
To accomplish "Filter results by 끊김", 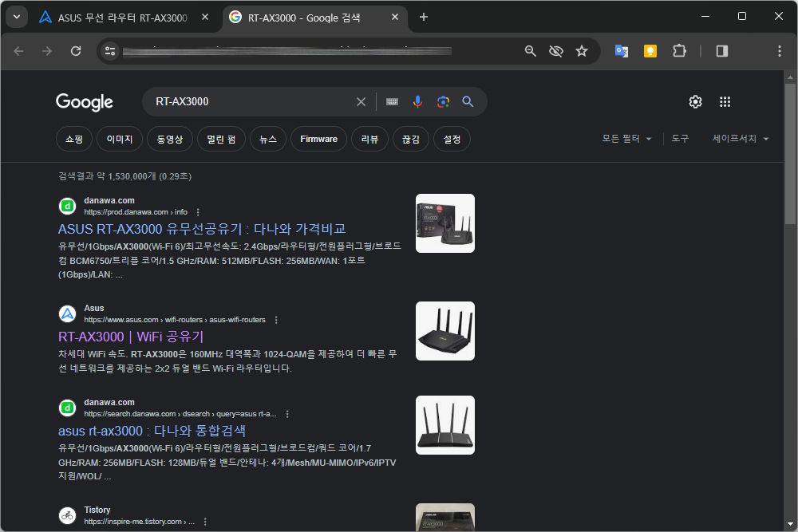I will pos(411,139).
